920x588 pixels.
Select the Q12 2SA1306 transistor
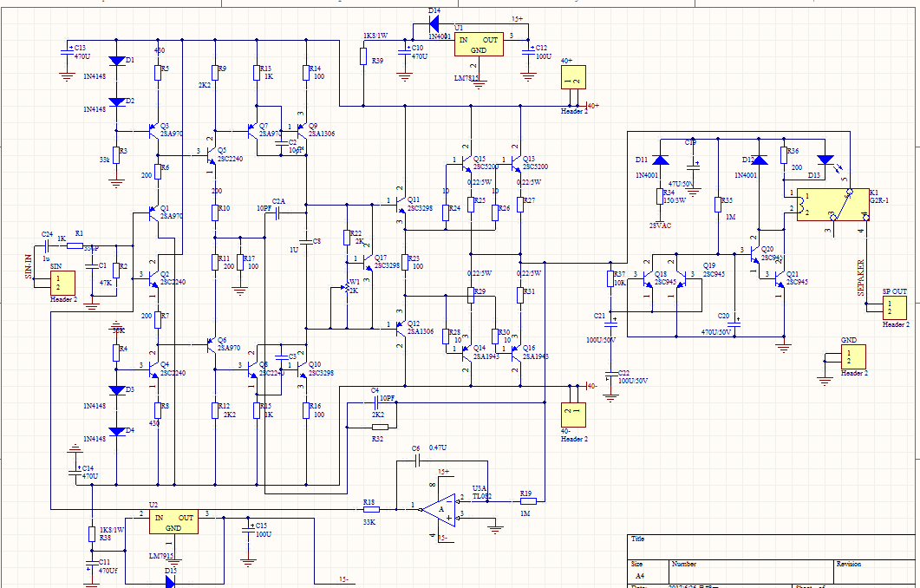pyautogui.click(x=400, y=328)
